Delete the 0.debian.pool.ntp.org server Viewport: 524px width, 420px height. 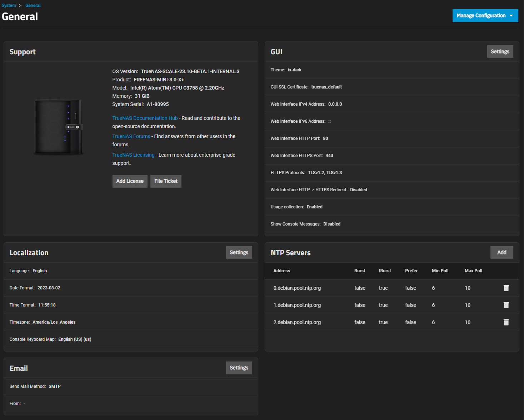506,288
